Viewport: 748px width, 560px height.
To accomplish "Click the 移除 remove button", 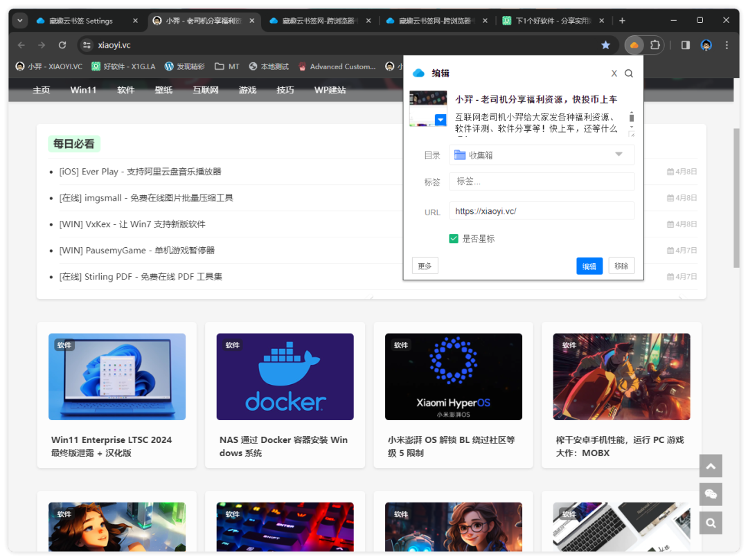I will coord(621,266).
